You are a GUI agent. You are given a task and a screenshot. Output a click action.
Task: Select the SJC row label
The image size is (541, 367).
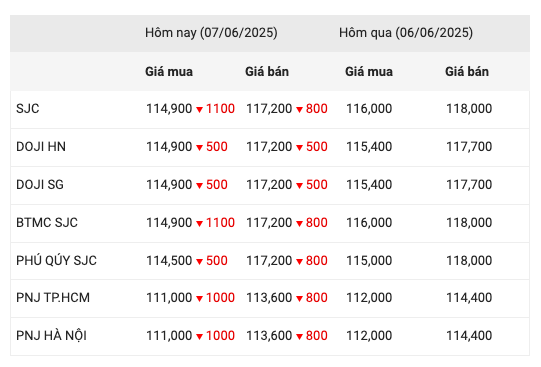28,109
